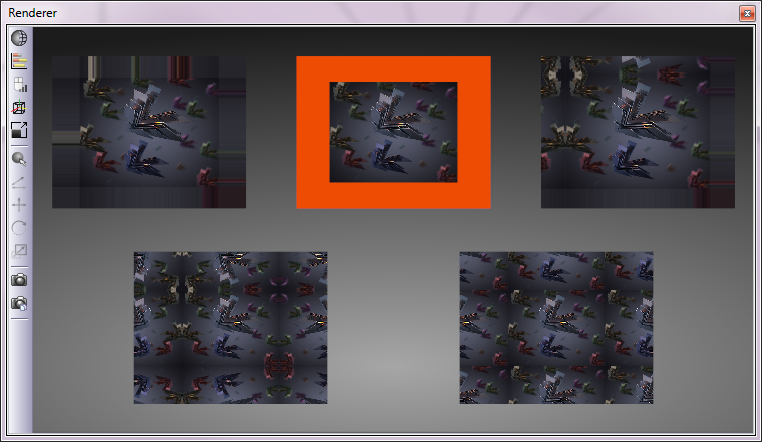762x442 pixels.
Task: Select the magnifier zoom tool
Action: [x=19, y=159]
